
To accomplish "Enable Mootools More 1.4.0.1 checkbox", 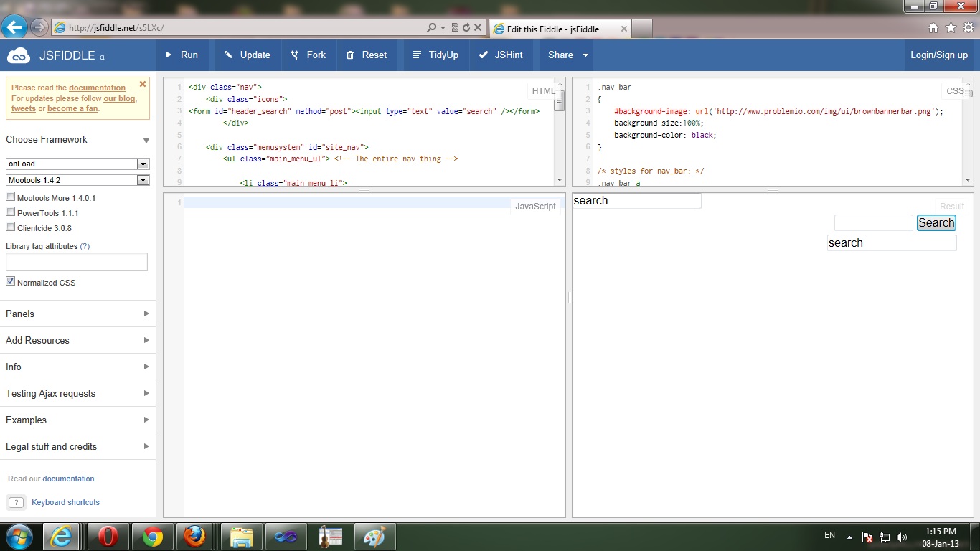I will click(10, 197).
